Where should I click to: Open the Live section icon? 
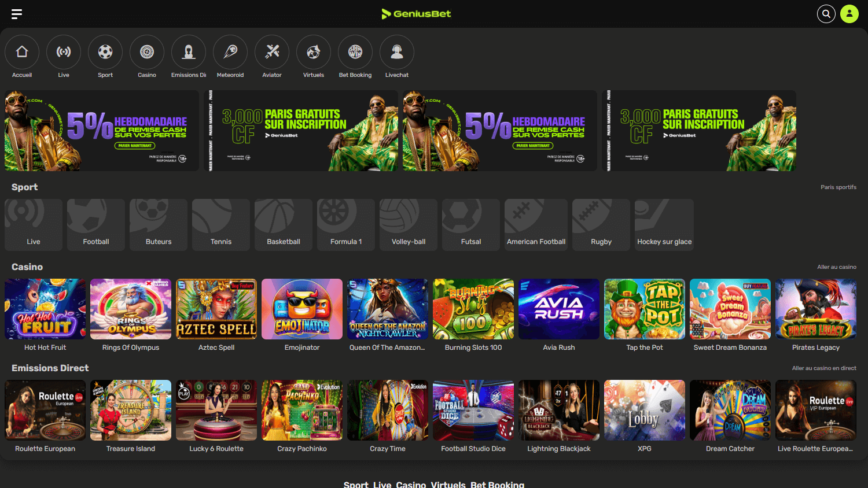click(64, 51)
